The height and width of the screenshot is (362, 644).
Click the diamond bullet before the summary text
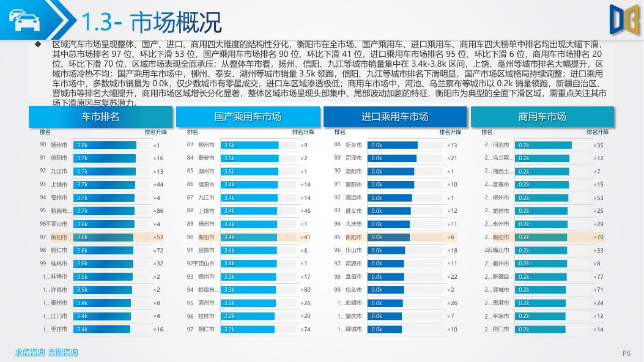click(38, 43)
